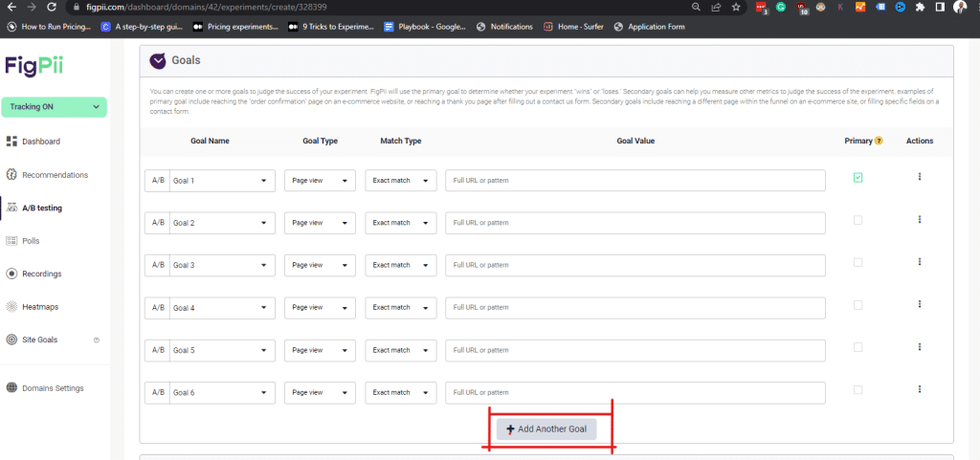Check the Primary checkbox for Goal 5
Viewport: 980px width, 460px height.
coord(858,347)
